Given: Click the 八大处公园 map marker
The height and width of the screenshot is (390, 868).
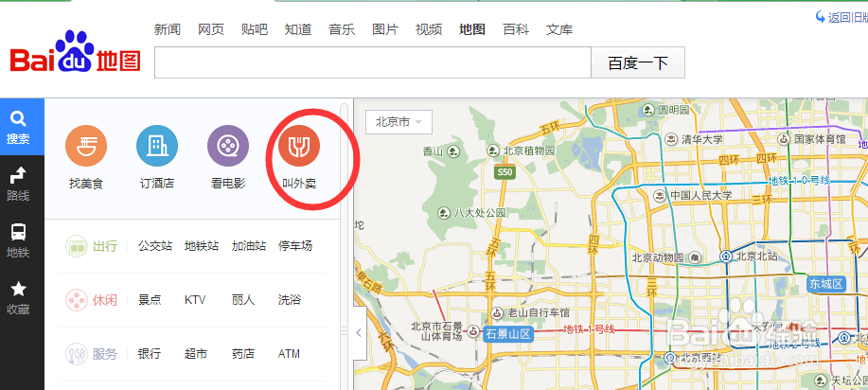Looking at the screenshot, I should tap(443, 212).
